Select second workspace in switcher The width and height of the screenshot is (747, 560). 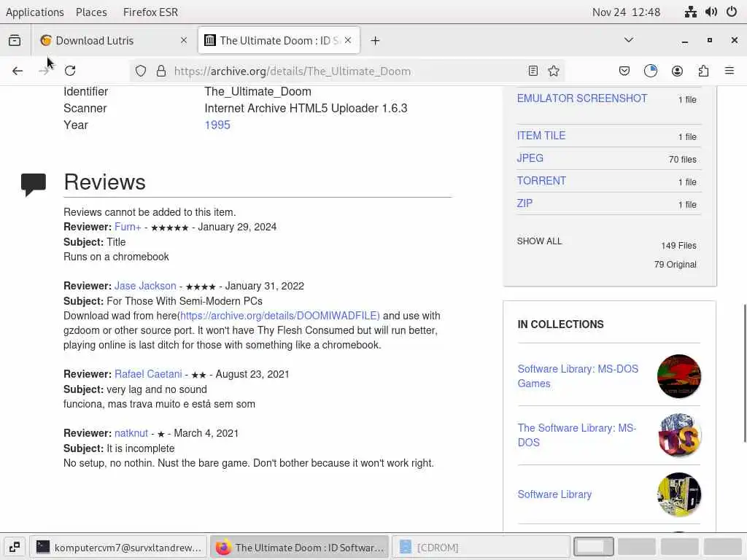(x=636, y=547)
